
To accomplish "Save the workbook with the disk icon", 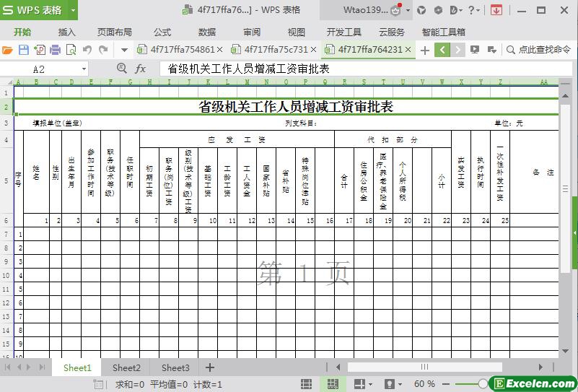I will click(24, 50).
